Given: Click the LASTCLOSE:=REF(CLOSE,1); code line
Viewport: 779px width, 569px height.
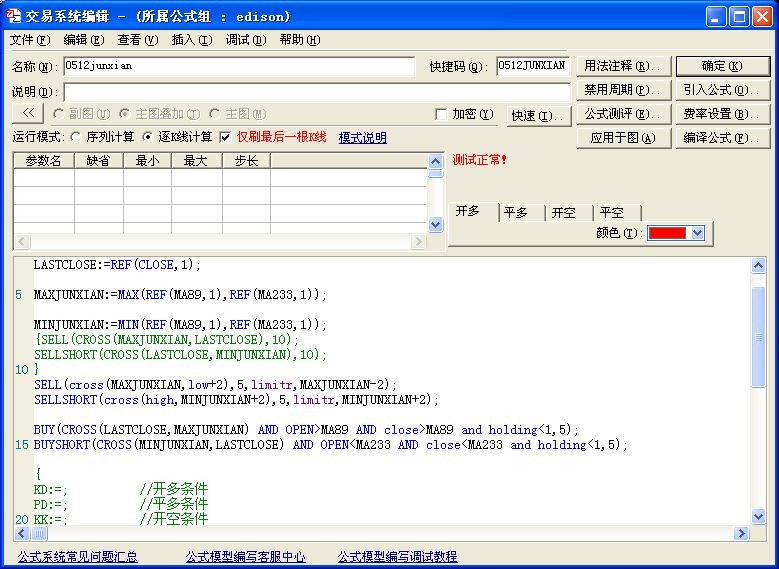Looking at the screenshot, I should pos(117,265).
